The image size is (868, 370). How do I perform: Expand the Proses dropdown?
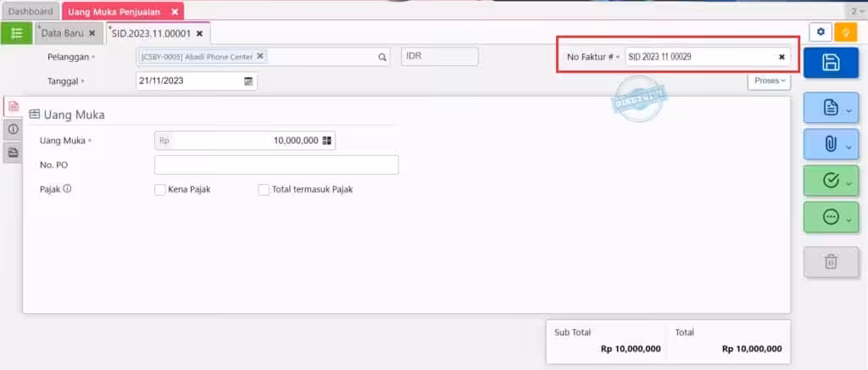(769, 81)
